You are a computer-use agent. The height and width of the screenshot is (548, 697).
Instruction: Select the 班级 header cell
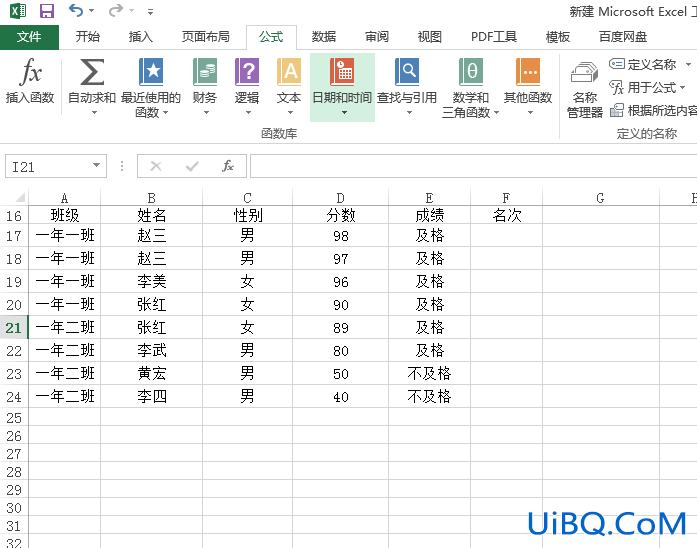click(64, 216)
